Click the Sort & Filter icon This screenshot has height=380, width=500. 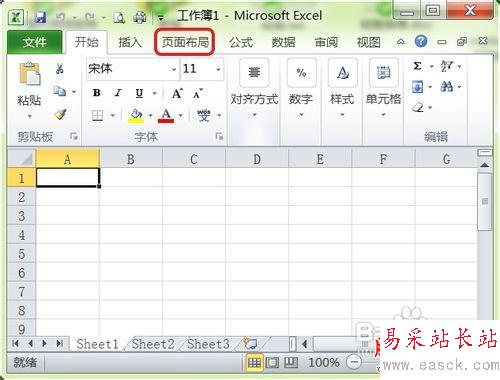[x=447, y=66]
